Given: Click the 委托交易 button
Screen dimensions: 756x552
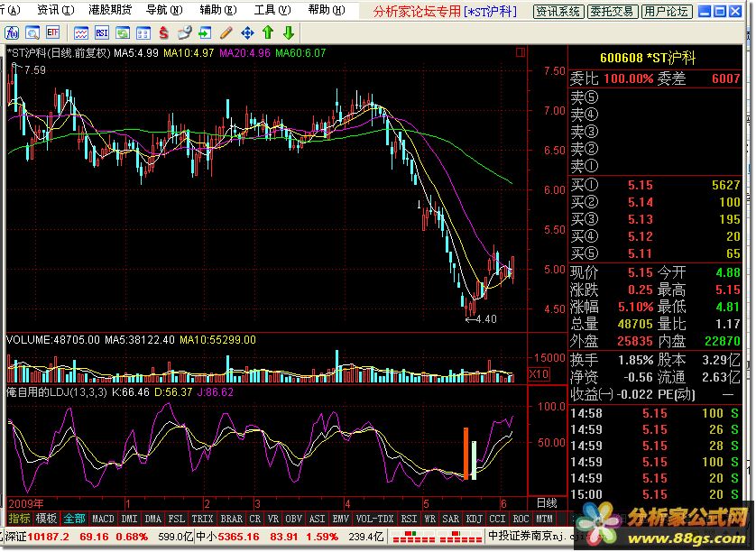Looking at the screenshot, I should pyautogui.click(x=613, y=12).
